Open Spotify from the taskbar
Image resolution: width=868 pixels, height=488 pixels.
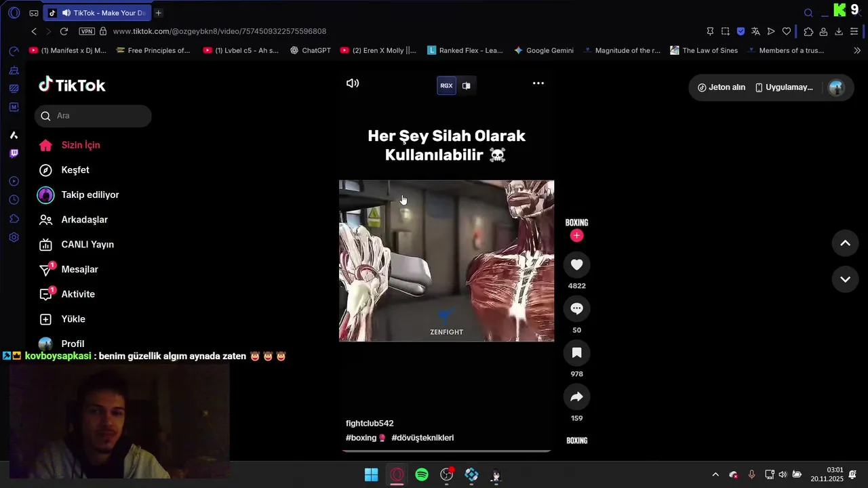(422, 474)
